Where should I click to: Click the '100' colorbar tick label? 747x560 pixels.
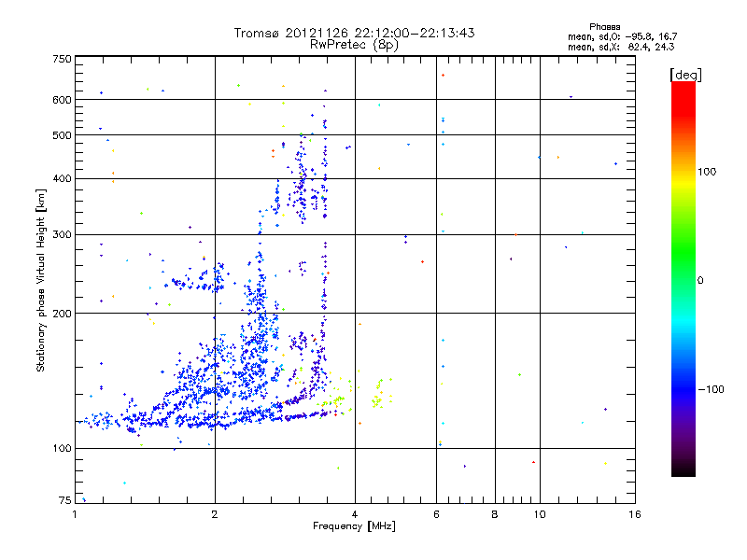tap(707, 172)
